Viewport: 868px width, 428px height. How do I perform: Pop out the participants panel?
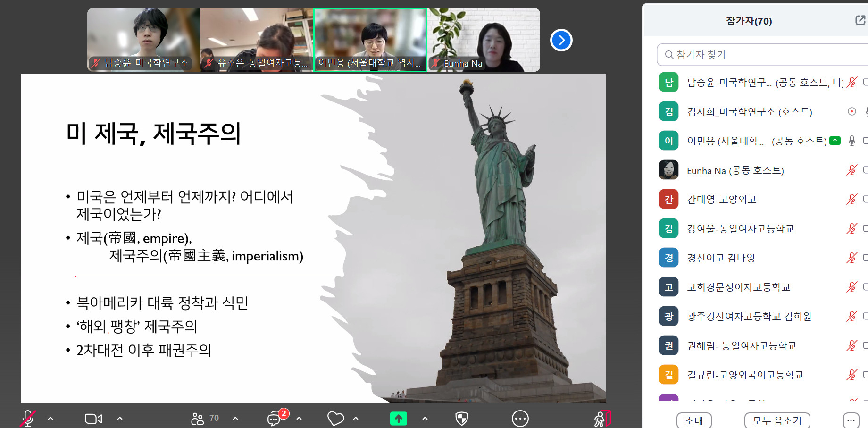click(860, 20)
